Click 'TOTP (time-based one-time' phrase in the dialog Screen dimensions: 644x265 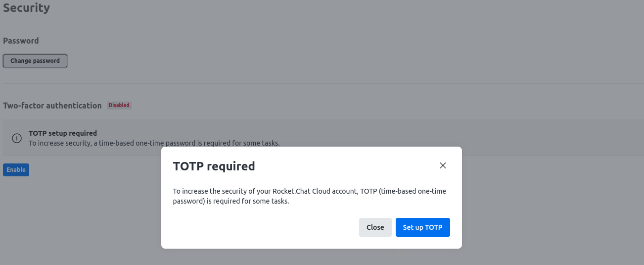click(x=404, y=191)
